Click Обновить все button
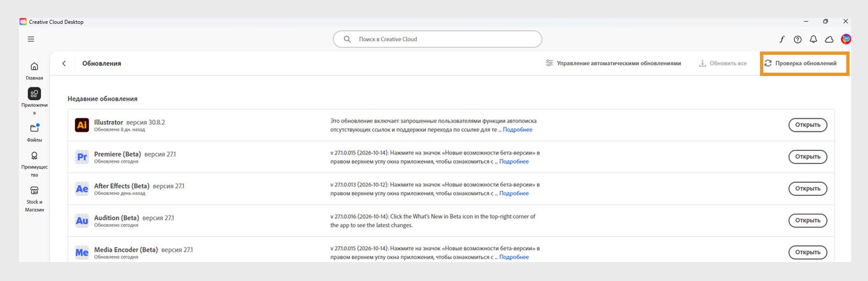The width and height of the screenshot is (868, 281). [x=723, y=63]
